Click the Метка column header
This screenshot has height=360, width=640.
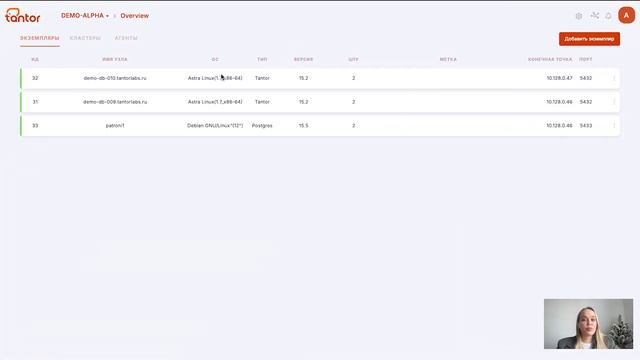tap(448, 59)
